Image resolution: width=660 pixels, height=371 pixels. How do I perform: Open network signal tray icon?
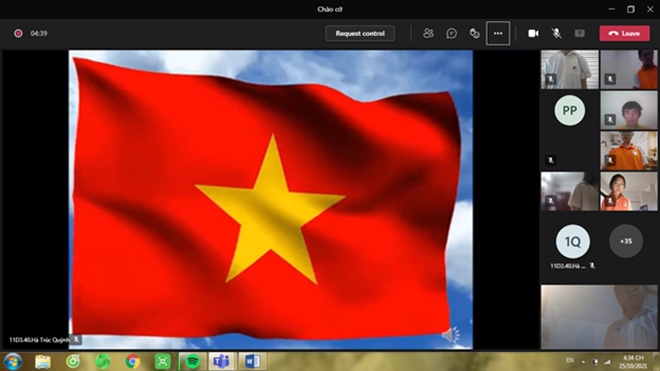pyautogui.click(x=607, y=361)
